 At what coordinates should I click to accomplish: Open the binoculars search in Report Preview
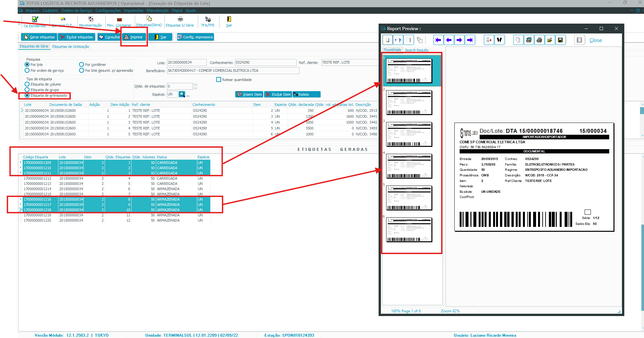(499, 40)
